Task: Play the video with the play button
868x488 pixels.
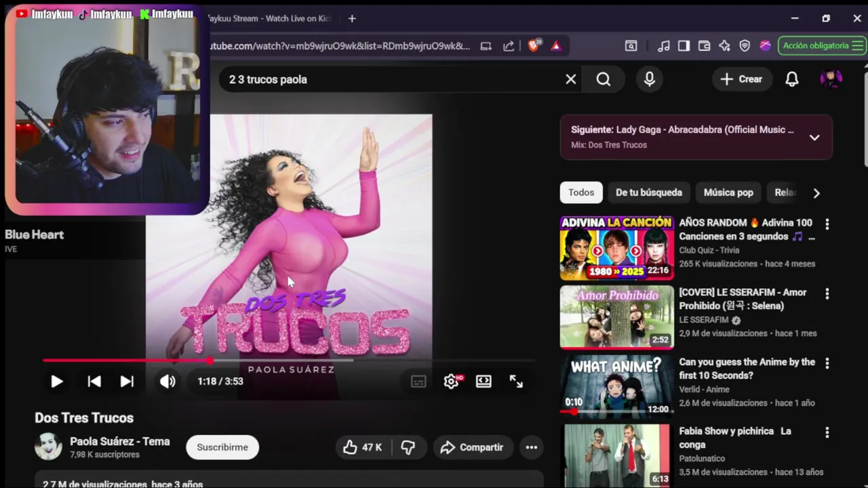Action: click(56, 382)
